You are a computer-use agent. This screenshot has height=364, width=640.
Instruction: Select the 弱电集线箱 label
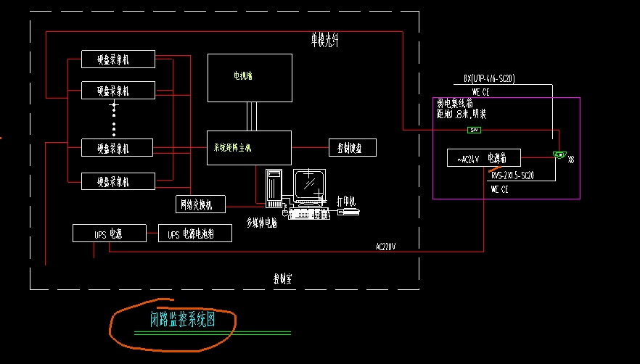coord(455,104)
